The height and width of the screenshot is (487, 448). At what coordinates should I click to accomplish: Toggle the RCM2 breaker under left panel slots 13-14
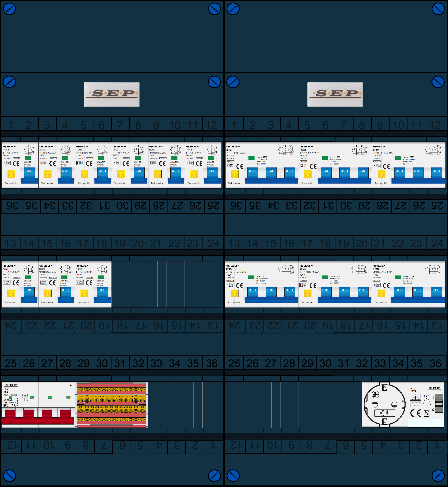29,295
